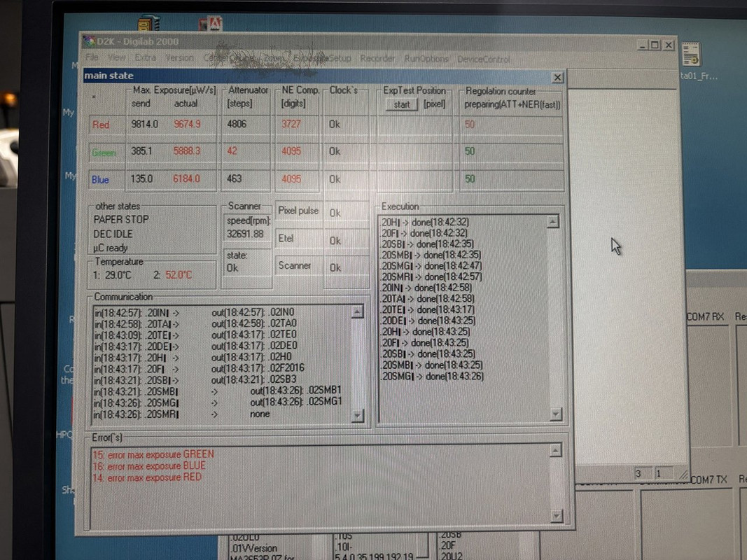Open the DeviceControl menu
The width and height of the screenshot is (747, 560).
[483, 59]
